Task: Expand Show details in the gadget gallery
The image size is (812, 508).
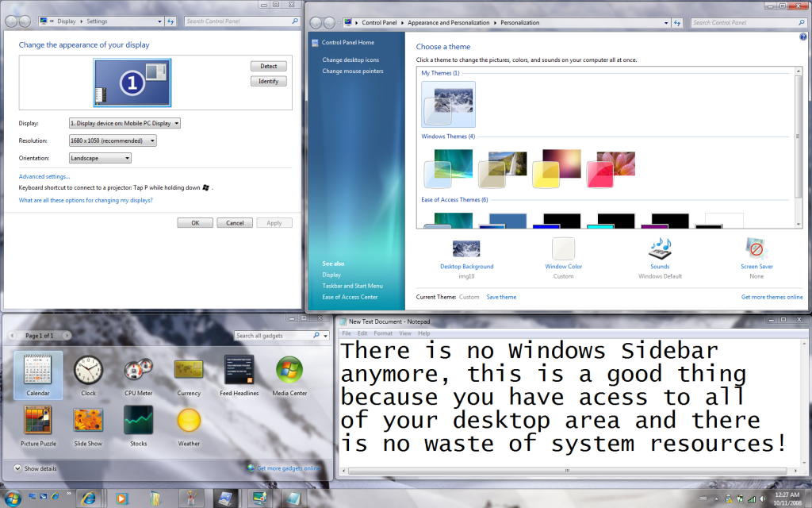Action: click(x=35, y=468)
